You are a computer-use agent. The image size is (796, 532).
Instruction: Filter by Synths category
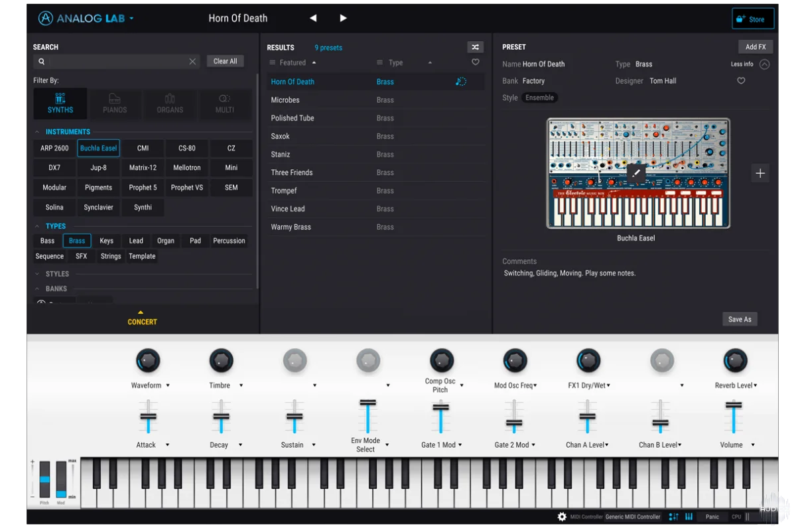coord(60,103)
